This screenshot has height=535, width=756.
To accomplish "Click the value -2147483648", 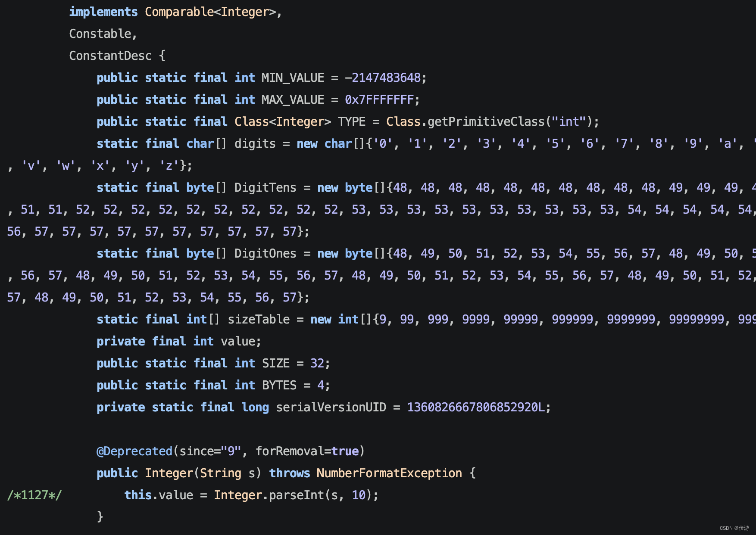I will pyautogui.click(x=382, y=78).
